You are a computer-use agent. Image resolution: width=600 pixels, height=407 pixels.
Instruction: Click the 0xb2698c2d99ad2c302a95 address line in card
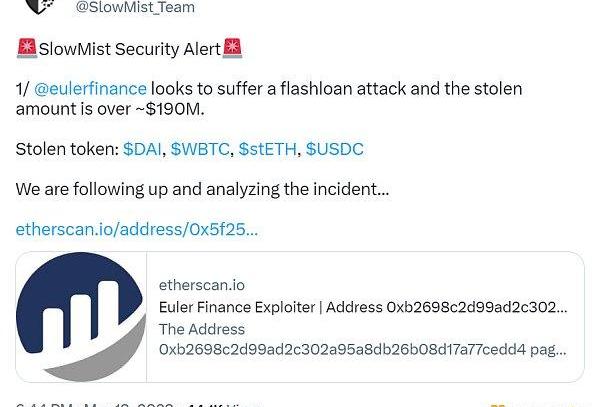click(x=362, y=350)
